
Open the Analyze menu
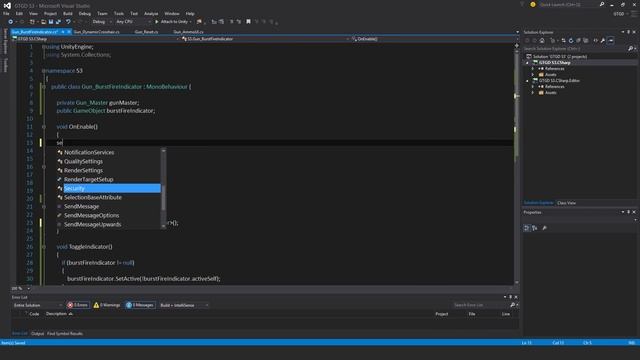pyautogui.click(x=151, y=13)
